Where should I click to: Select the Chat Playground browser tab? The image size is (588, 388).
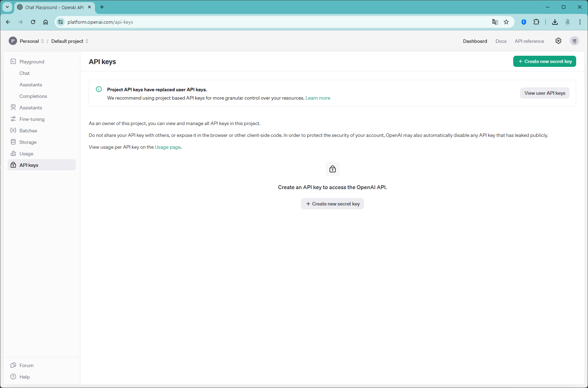click(54, 7)
